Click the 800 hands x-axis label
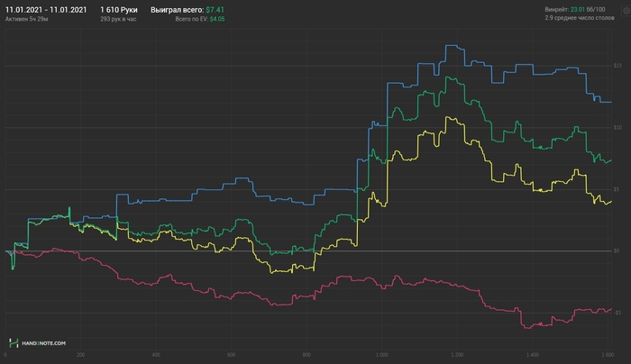 [x=306, y=355]
